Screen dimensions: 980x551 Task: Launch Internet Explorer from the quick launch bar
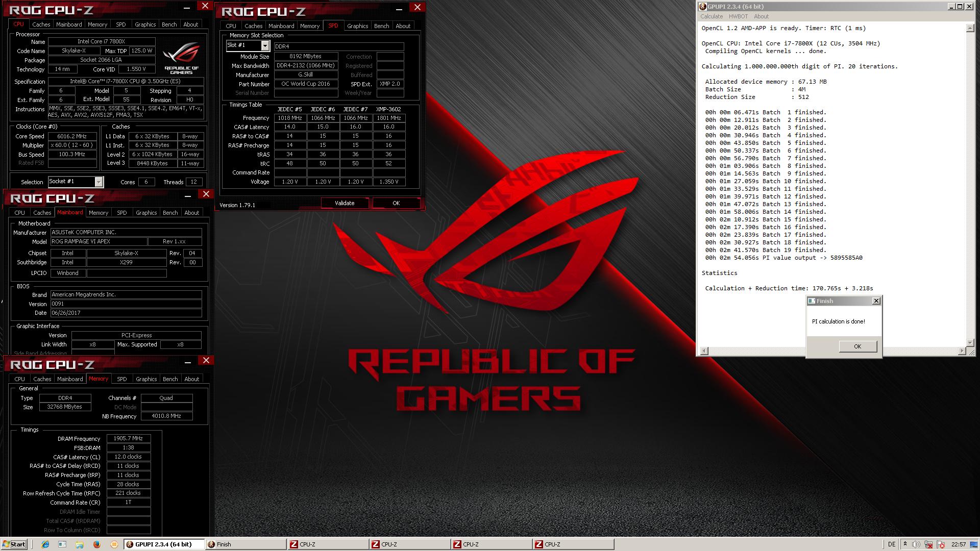pyautogui.click(x=45, y=544)
